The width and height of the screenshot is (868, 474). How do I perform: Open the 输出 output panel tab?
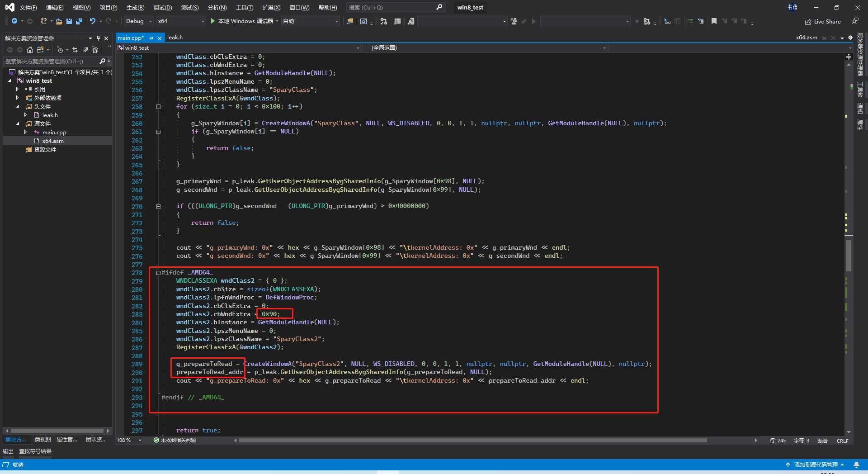click(8, 451)
